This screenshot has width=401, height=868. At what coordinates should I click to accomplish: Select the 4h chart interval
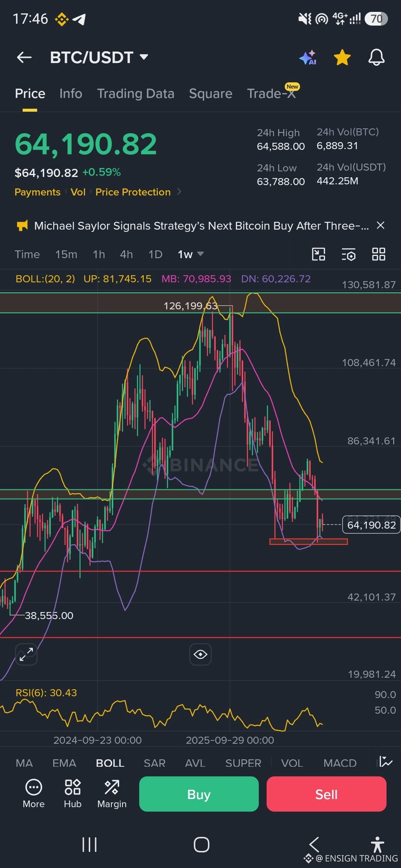126,254
